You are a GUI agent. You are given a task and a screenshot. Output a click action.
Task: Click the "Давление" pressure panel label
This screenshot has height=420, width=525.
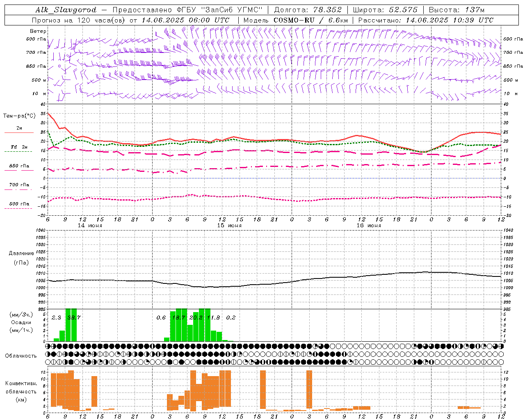21,253
